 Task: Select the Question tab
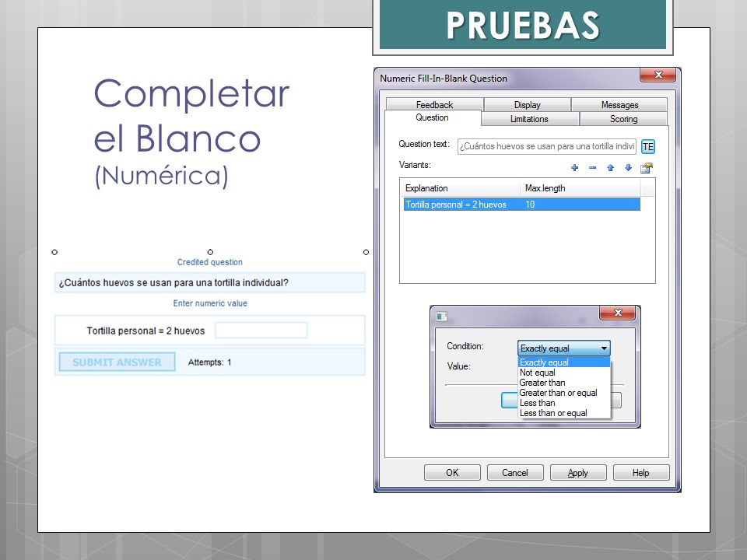click(432, 117)
